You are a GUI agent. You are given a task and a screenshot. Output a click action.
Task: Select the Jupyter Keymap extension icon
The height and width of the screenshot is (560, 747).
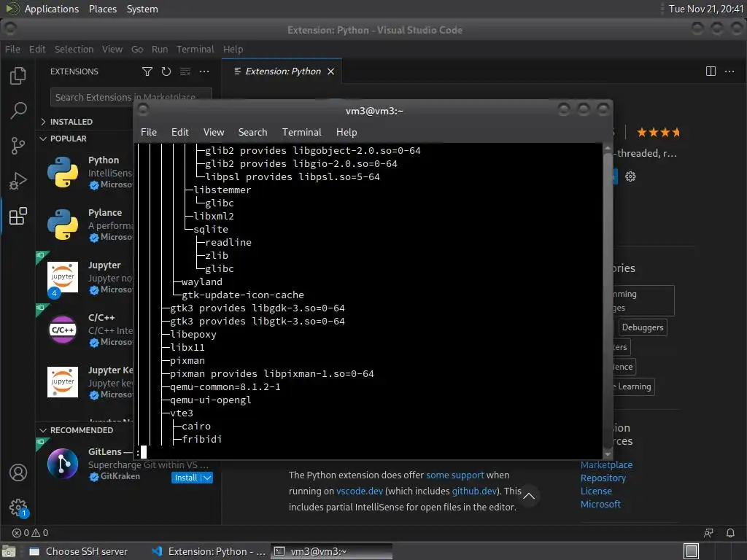tap(63, 382)
